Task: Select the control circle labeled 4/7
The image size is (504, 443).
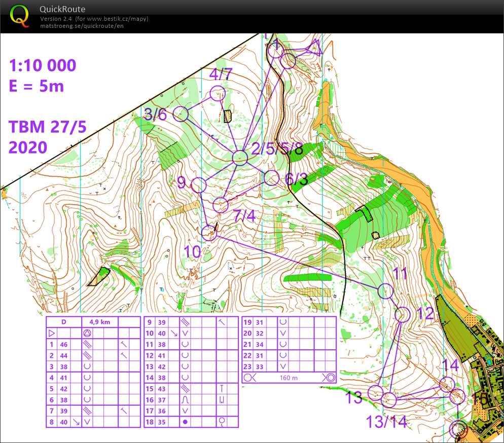Action: (x=218, y=93)
